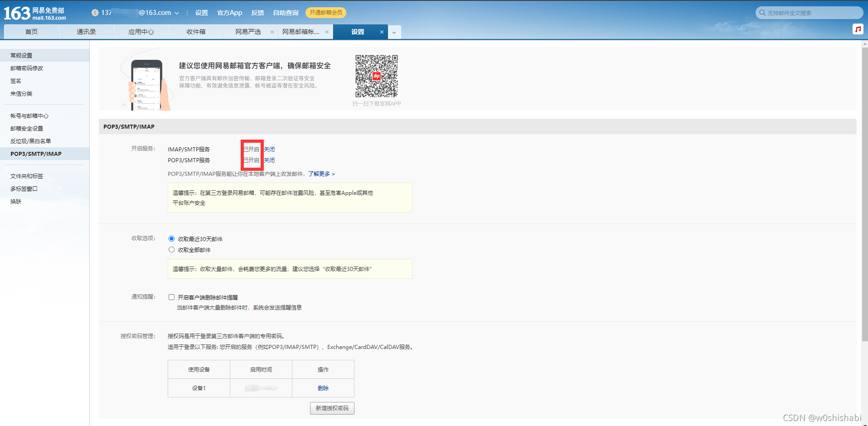The width and height of the screenshot is (868, 426).
Task: Open 官方App link in header
Action: click(x=229, y=13)
